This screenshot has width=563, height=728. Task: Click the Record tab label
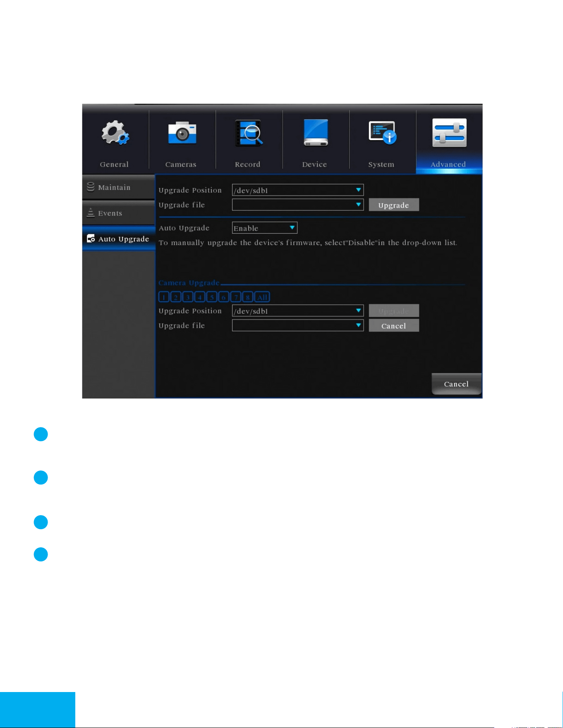coord(248,164)
